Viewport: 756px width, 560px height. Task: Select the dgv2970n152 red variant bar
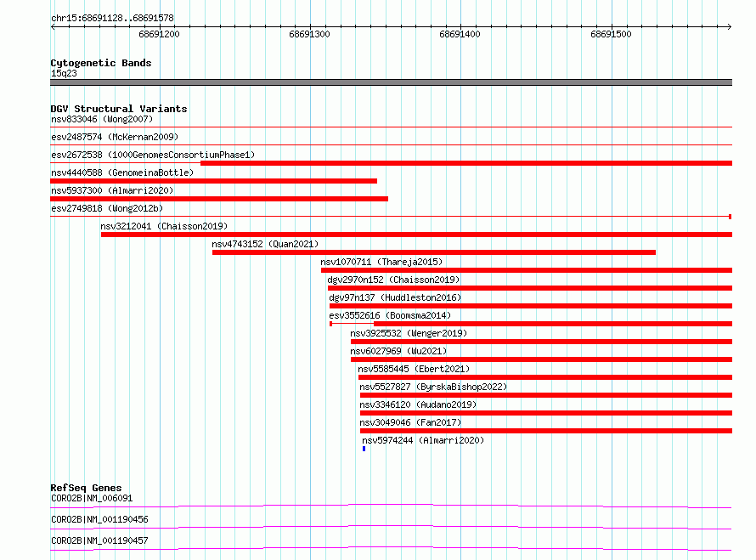pyautogui.click(x=530, y=288)
